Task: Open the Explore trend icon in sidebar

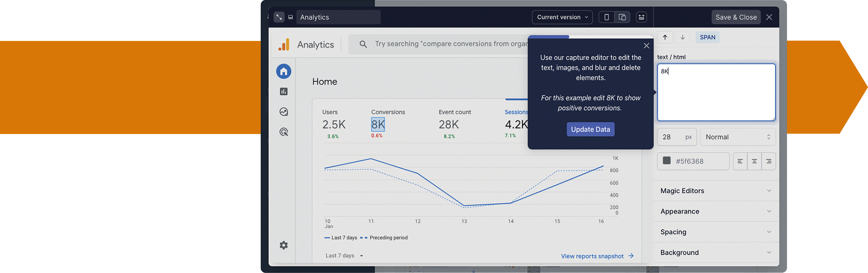Action: click(x=283, y=112)
